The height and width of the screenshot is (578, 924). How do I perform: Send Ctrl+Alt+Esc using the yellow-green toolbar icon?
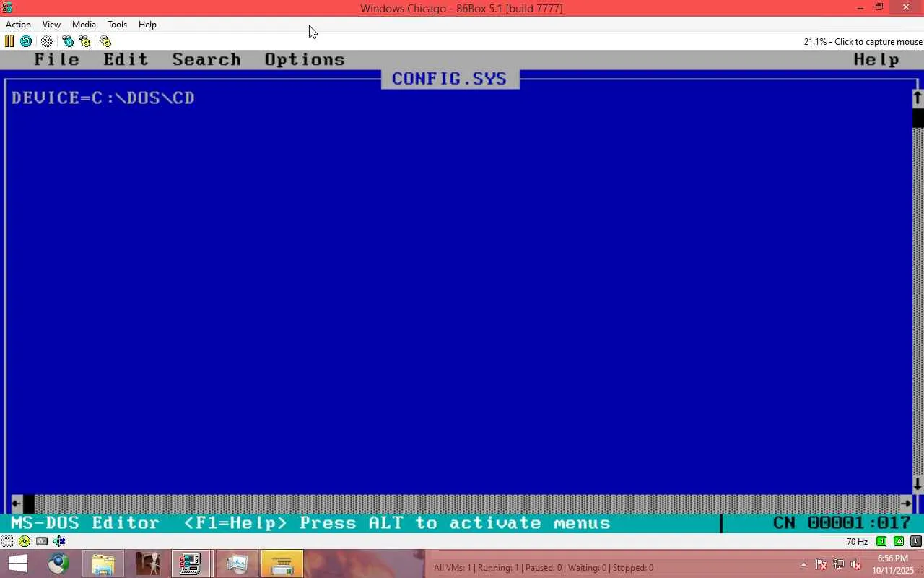coord(84,41)
